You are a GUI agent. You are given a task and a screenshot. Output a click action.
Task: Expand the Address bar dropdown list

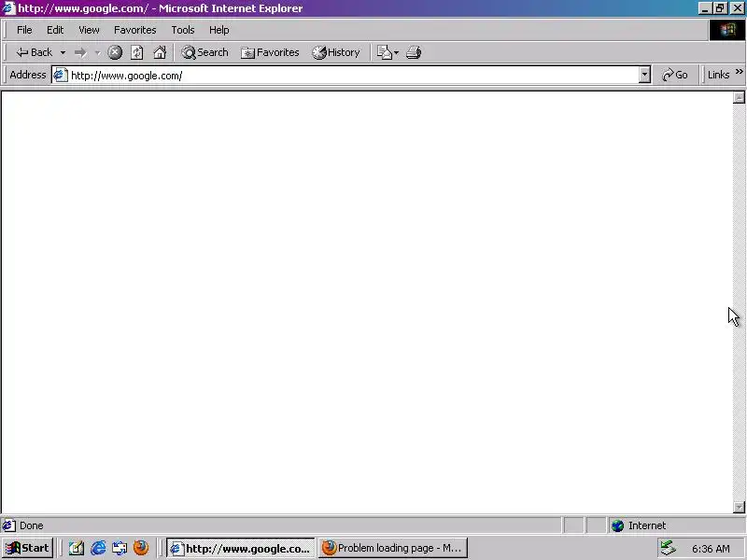[644, 75]
